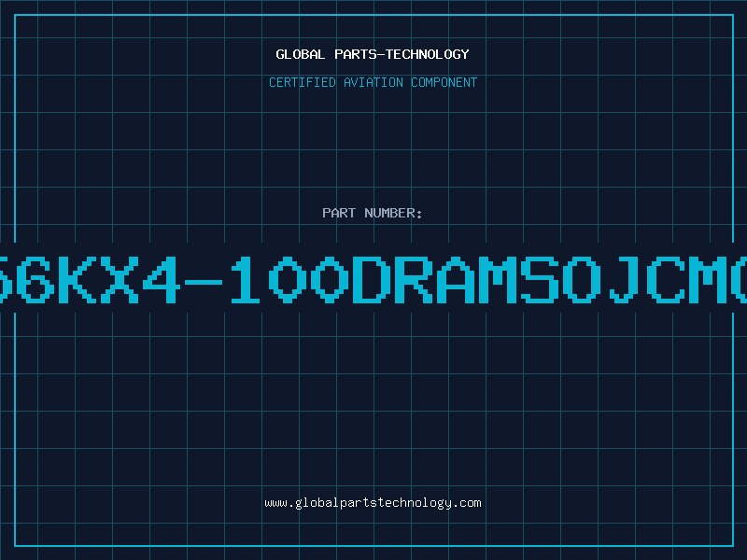
Task: Click the word COMPONENT in the subtitle
Action: [x=444, y=82]
